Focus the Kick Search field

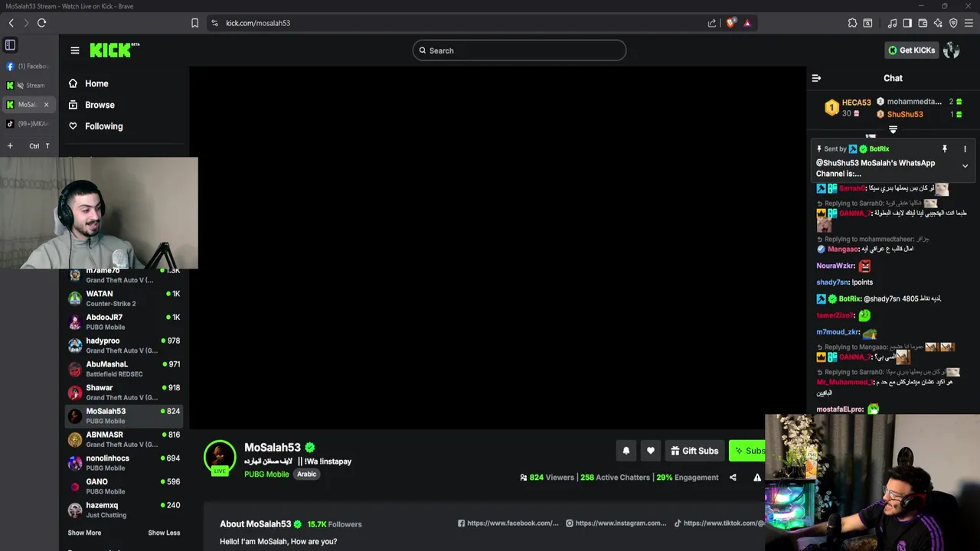pyautogui.click(x=519, y=51)
